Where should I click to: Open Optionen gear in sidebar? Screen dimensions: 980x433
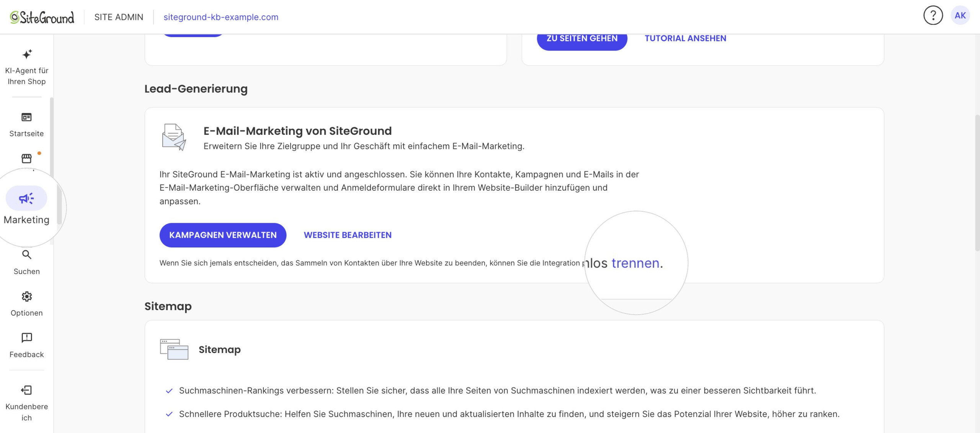(26, 304)
